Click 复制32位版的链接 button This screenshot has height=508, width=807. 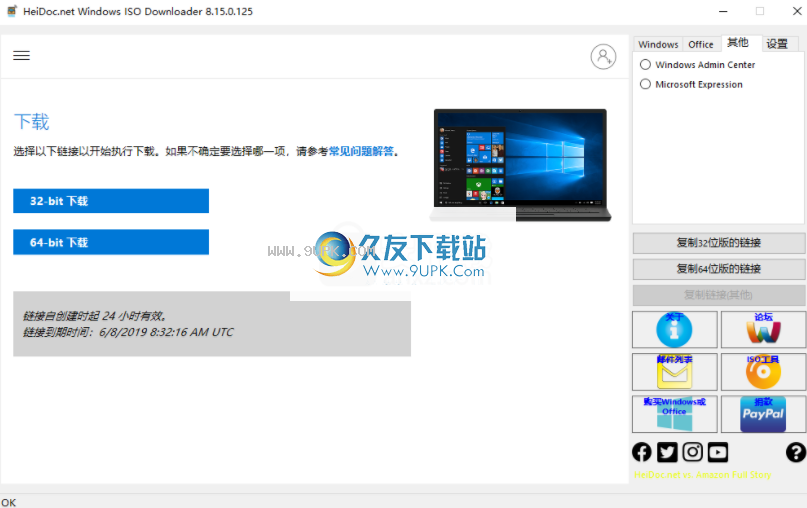coord(718,243)
